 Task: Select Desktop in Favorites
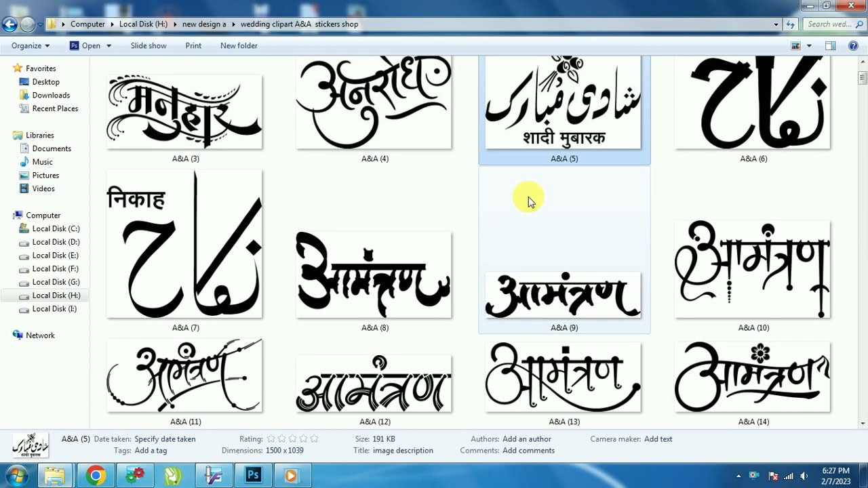pyautogui.click(x=45, y=82)
